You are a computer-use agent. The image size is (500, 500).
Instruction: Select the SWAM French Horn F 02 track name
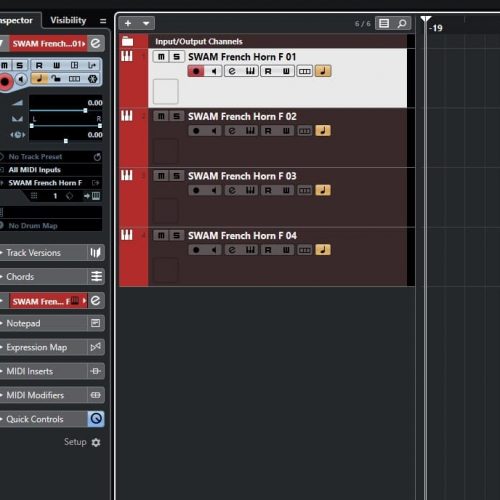tap(242, 116)
